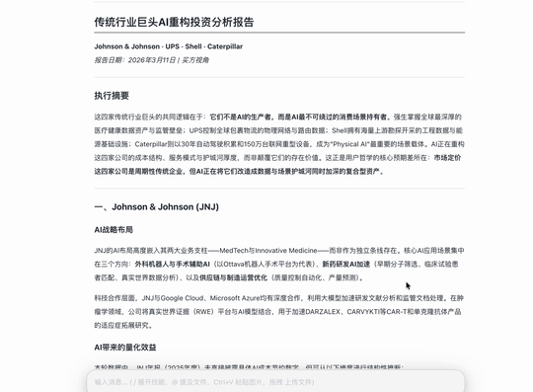Click the report date line '报告日期：2026年3月11日'
This screenshot has height=392, width=533.
click(135, 60)
